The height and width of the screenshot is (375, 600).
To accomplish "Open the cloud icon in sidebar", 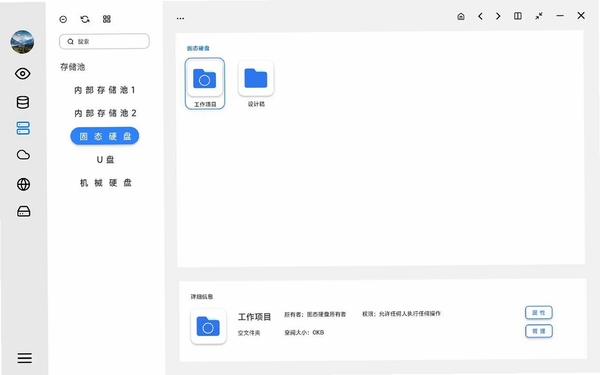I will (23, 155).
